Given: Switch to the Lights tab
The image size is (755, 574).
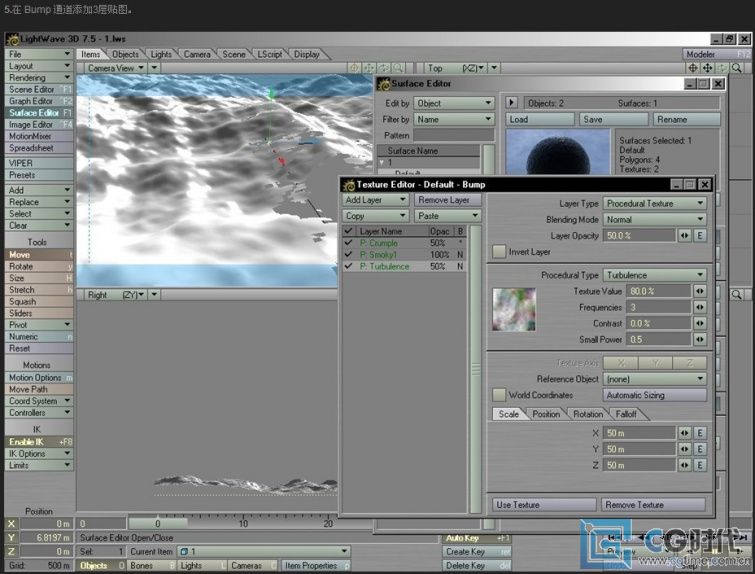Looking at the screenshot, I should tap(161, 54).
